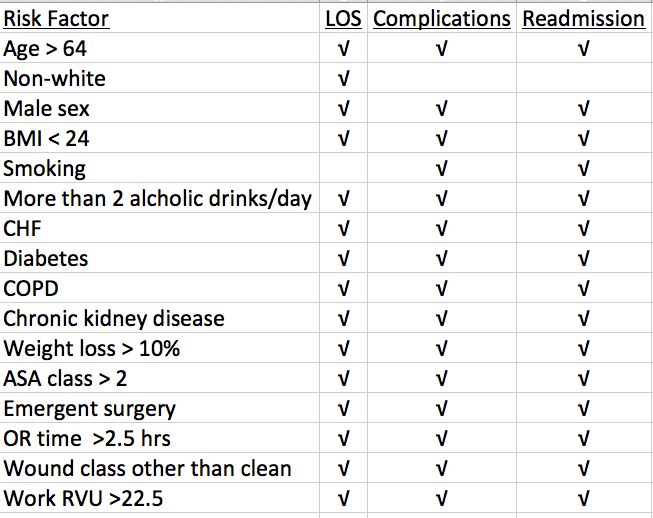Select LOS checkmark for Work RVU >22.5

[343, 498]
